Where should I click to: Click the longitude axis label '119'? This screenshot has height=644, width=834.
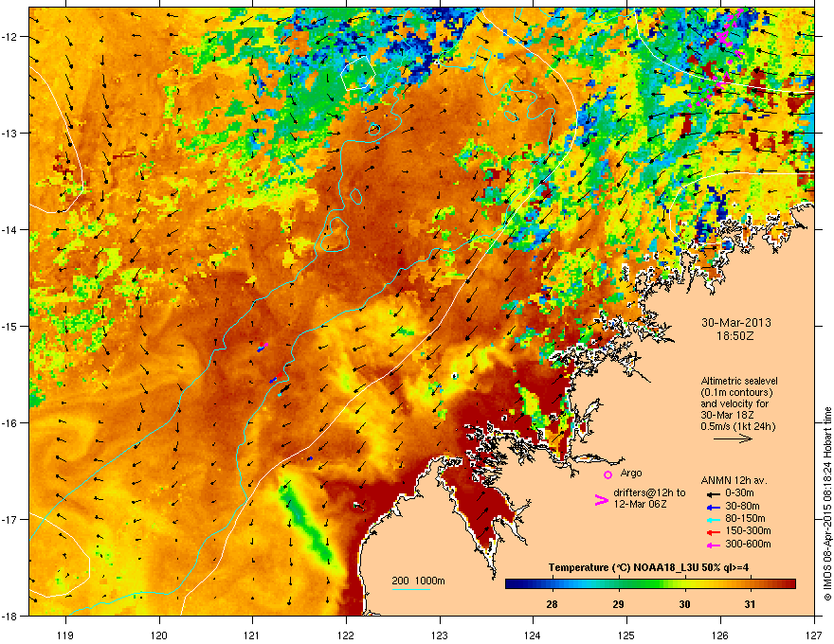point(65,635)
